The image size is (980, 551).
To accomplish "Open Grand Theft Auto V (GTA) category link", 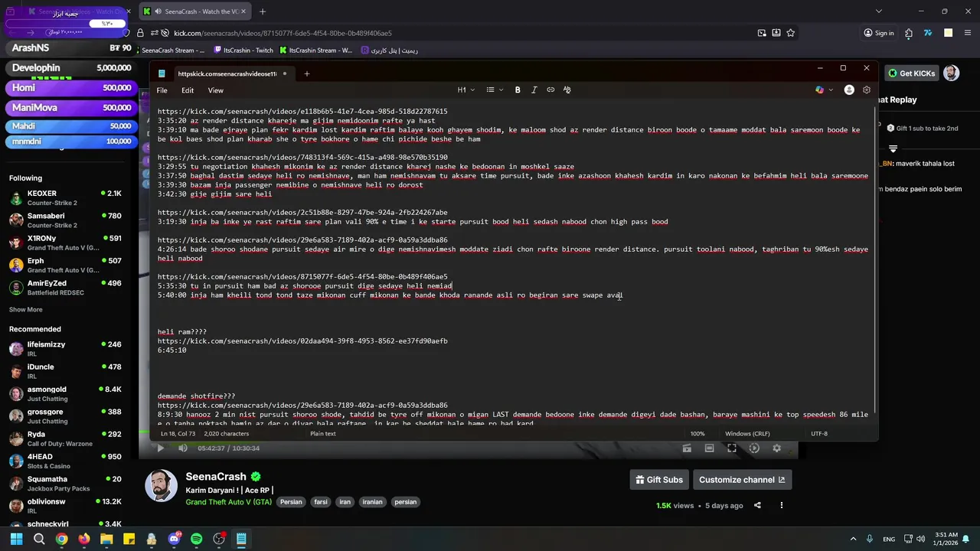I will 228,502.
